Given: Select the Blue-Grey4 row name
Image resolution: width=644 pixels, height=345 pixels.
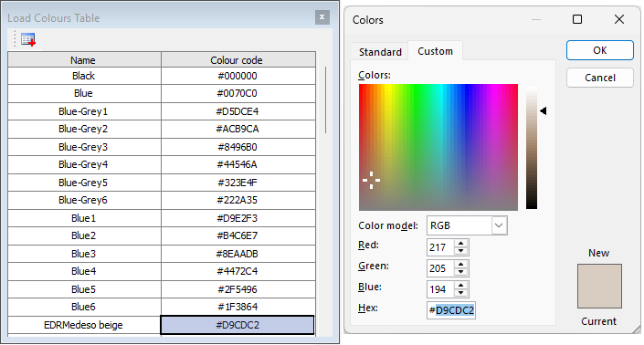Looking at the screenshot, I should (x=84, y=164).
